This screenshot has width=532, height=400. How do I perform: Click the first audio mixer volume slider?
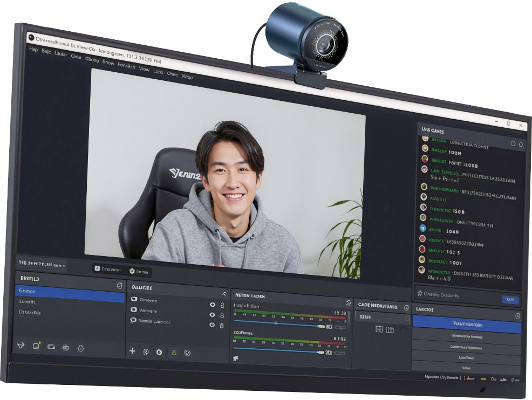(x=276, y=324)
